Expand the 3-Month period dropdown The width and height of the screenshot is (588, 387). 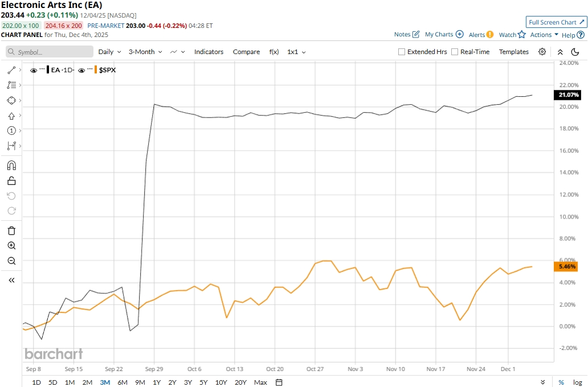pyautogui.click(x=145, y=52)
